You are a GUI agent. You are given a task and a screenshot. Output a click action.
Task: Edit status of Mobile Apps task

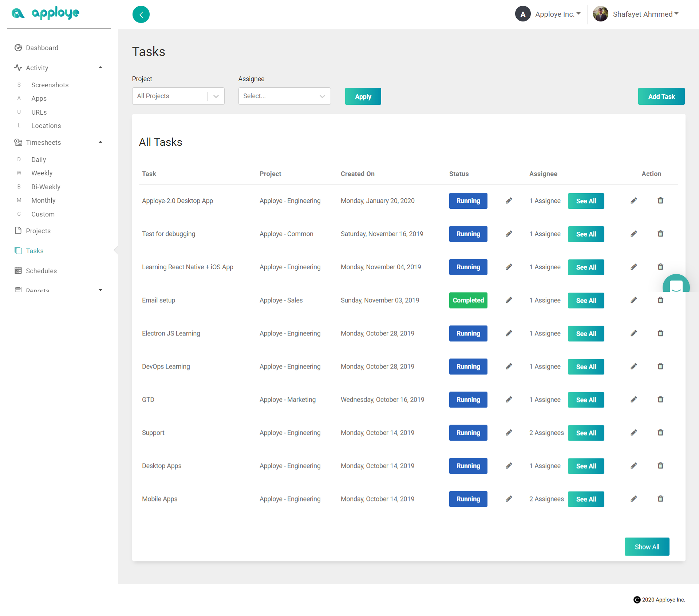(x=509, y=499)
